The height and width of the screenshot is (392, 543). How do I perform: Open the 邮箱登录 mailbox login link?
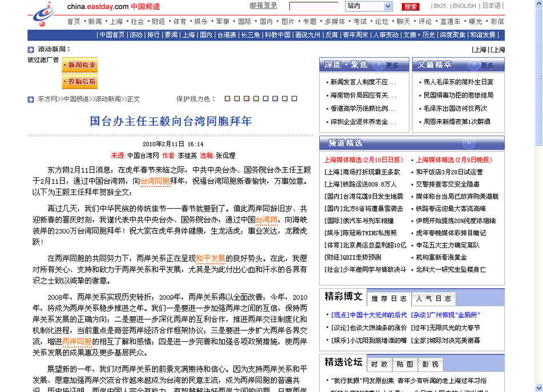pos(263,6)
